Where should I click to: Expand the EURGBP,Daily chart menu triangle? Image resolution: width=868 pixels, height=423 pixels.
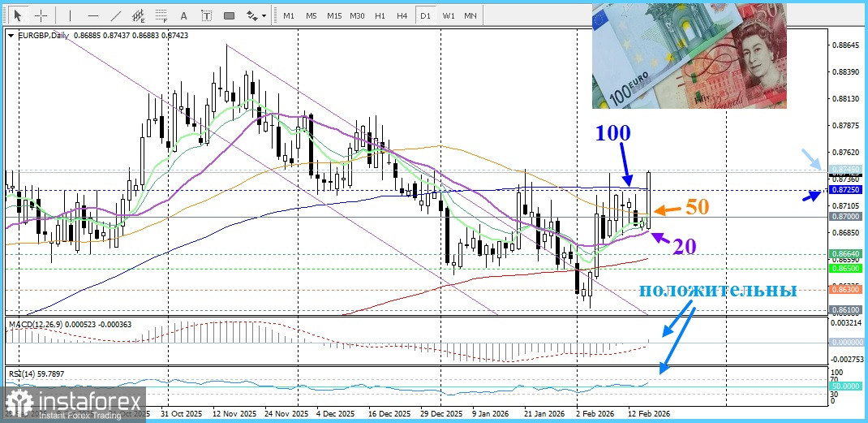click(x=11, y=36)
